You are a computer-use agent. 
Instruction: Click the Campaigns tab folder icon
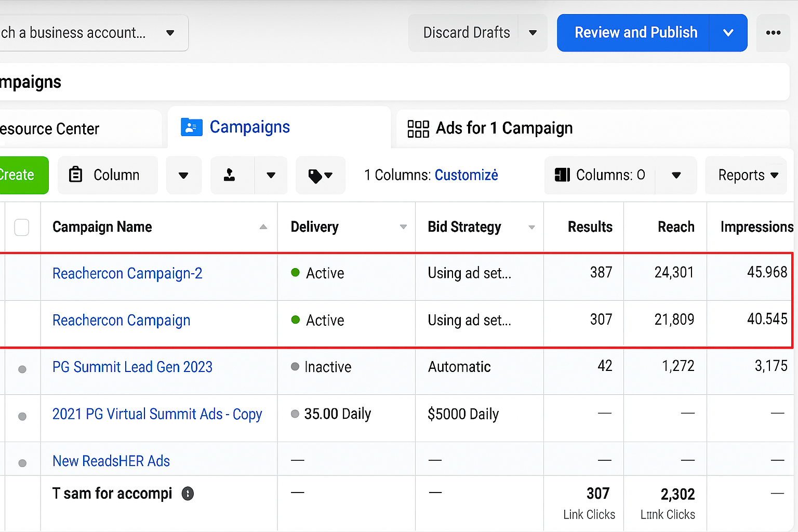[191, 127]
